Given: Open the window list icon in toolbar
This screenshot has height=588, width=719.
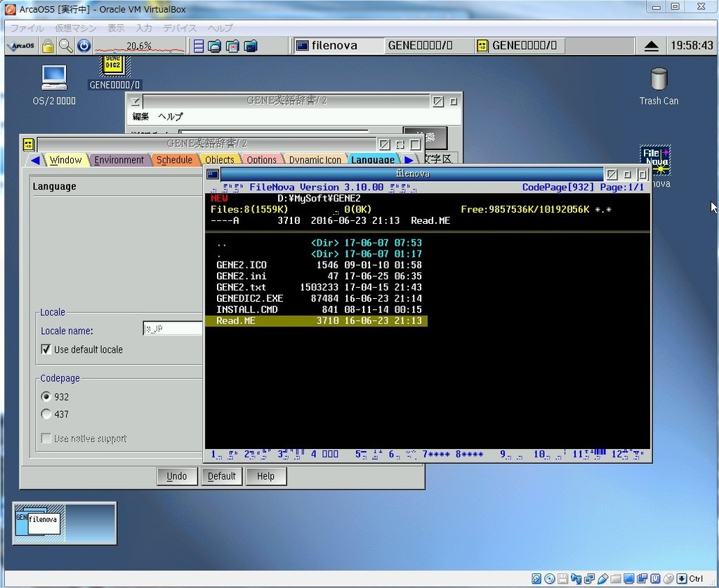Looking at the screenshot, I should [198, 46].
